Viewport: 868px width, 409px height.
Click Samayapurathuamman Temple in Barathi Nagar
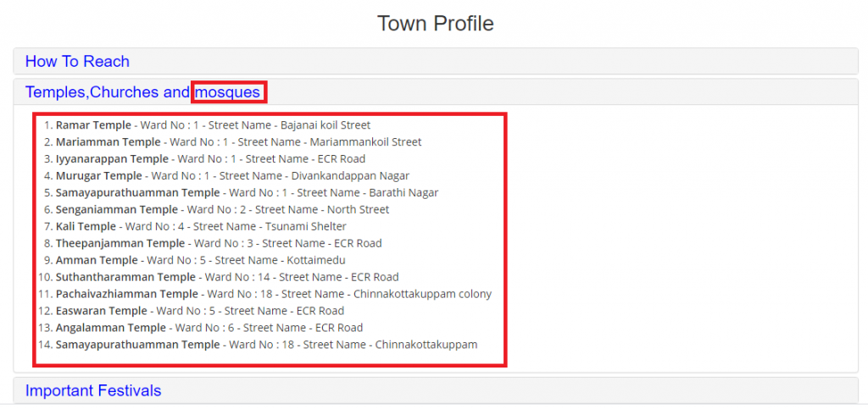pyautogui.click(x=247, y=193)
